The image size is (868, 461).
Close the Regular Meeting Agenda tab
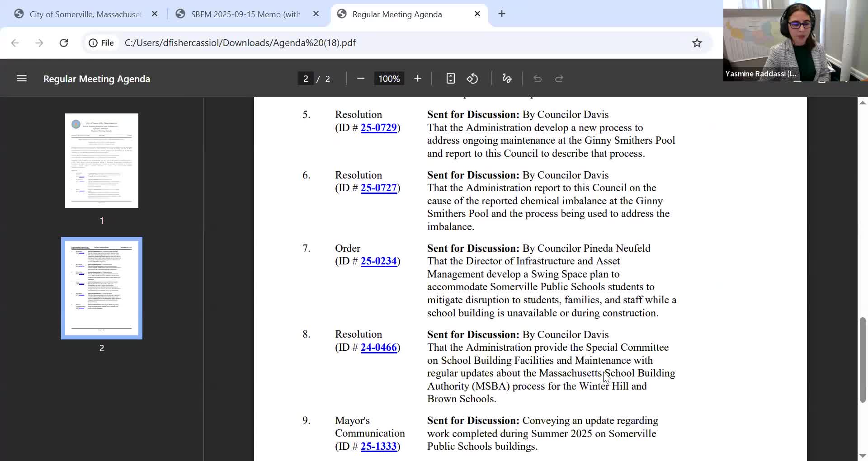[x=477, y=14]
